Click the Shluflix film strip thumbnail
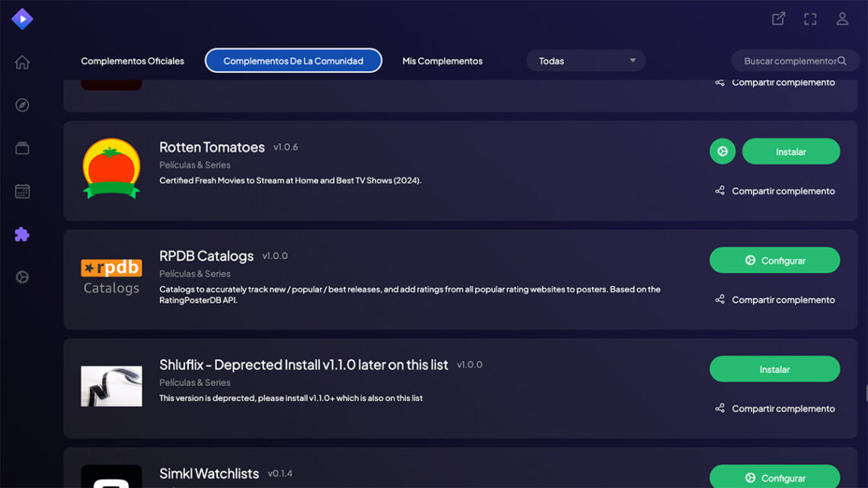868x488 pixels. tap(111, 386)
